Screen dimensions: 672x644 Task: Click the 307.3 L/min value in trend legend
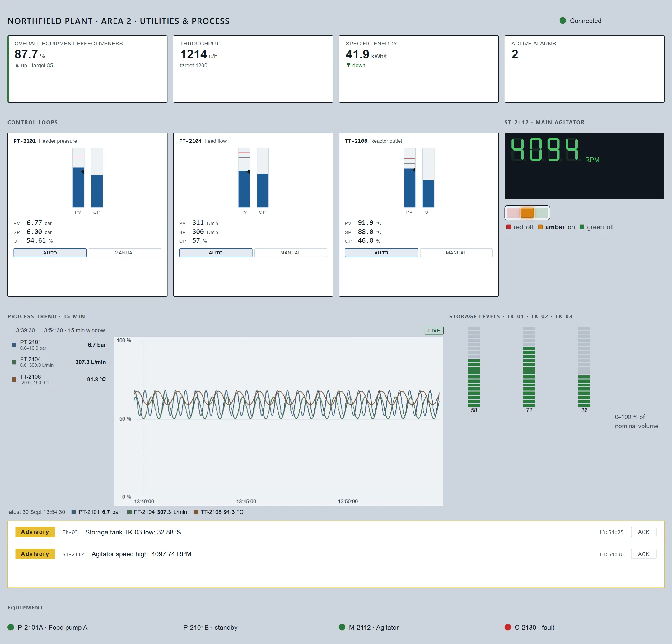pos(91,362)
